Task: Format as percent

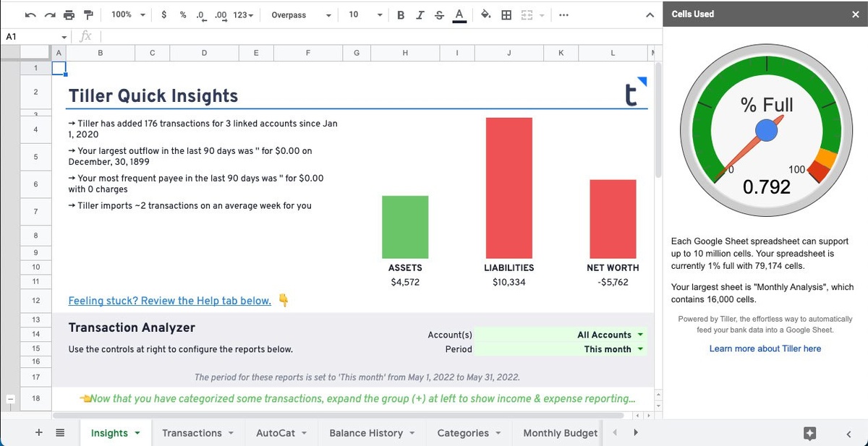Action: tap(183, 14)
